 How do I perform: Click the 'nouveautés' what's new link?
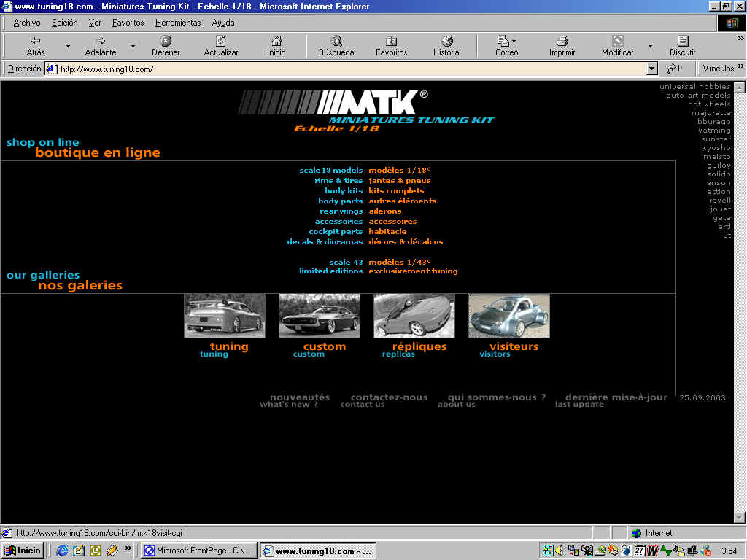point(300,397)
